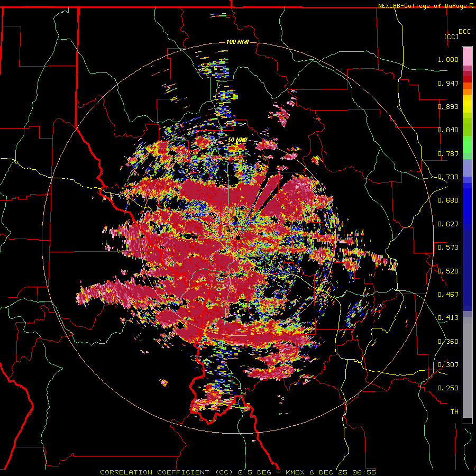Image resolution: width=476 pixels, height=476 pixels.
Task: Click the gray lower segment of color bar
Action: click(x=467, y=368)
